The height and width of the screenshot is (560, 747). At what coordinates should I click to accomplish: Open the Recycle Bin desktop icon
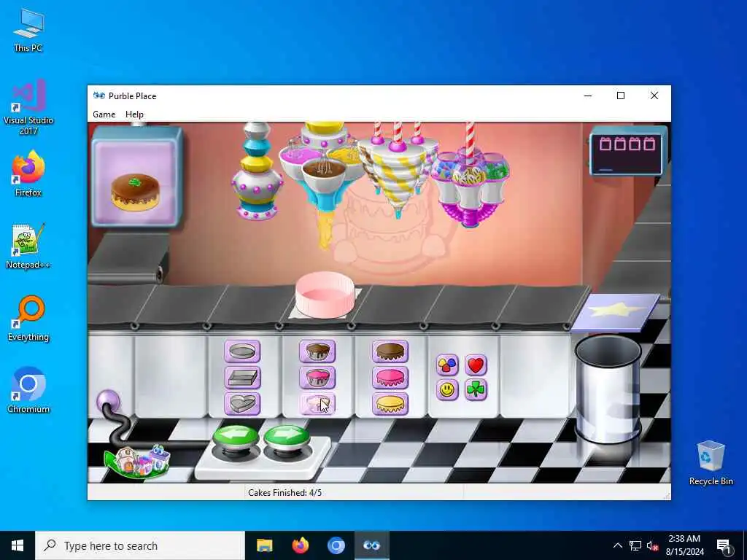click(x=711, y=463)
